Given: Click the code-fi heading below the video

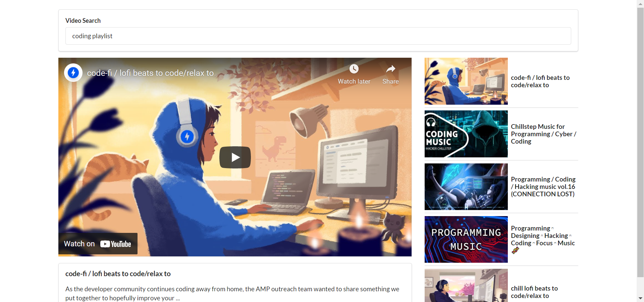Looking at the screenshot, I should [x=118, y=274].
